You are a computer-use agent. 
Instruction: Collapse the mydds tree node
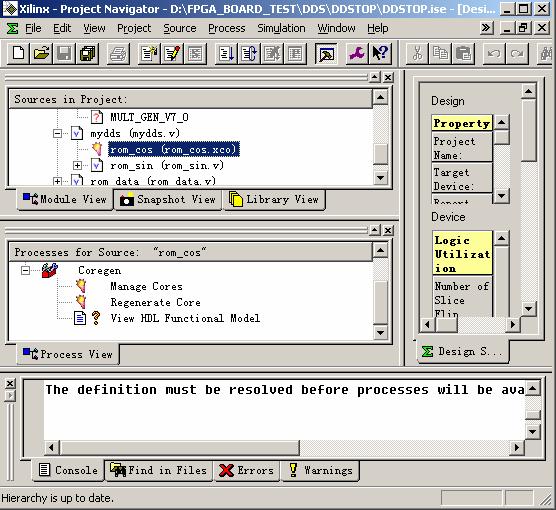(57, 133)
